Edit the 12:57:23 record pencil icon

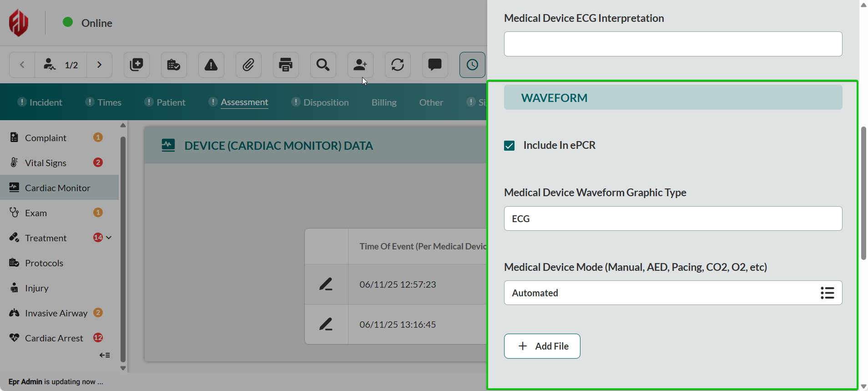click(326, 284)
